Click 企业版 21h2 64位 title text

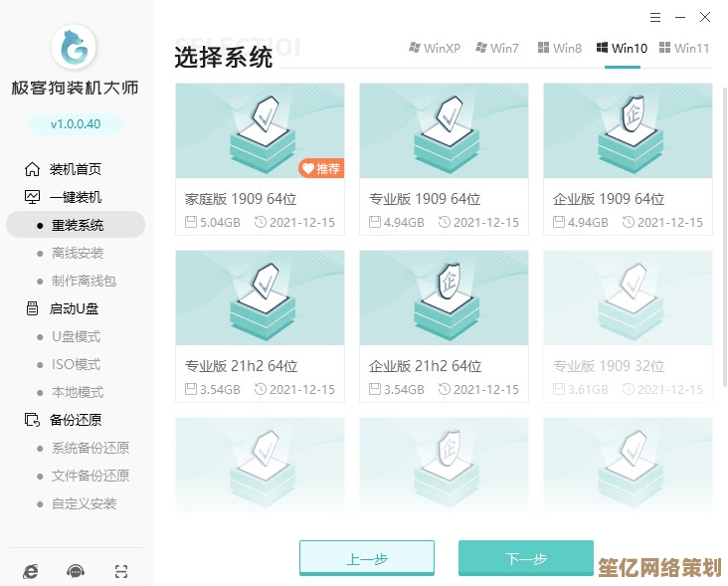[425, 366]
